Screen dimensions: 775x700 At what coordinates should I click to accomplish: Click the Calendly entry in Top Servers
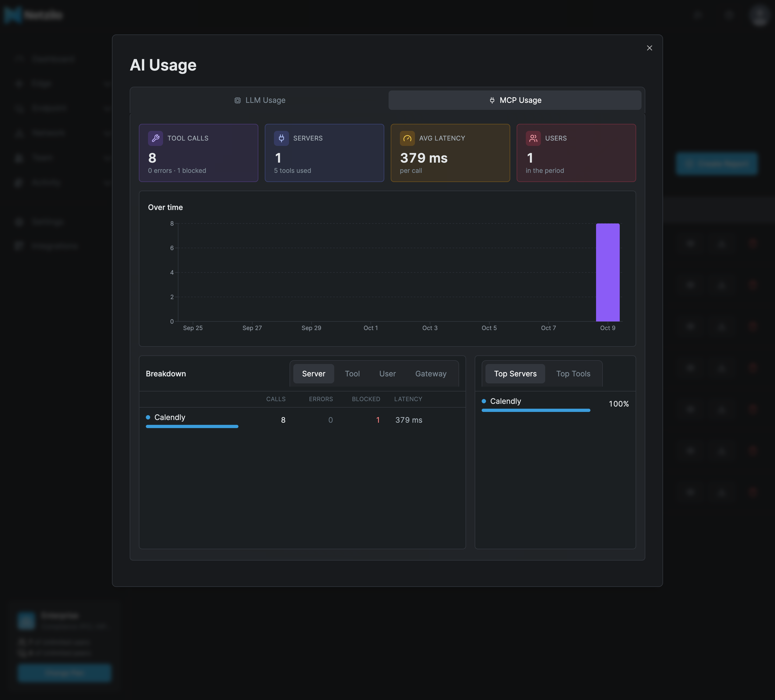click(x=555, y=404)
